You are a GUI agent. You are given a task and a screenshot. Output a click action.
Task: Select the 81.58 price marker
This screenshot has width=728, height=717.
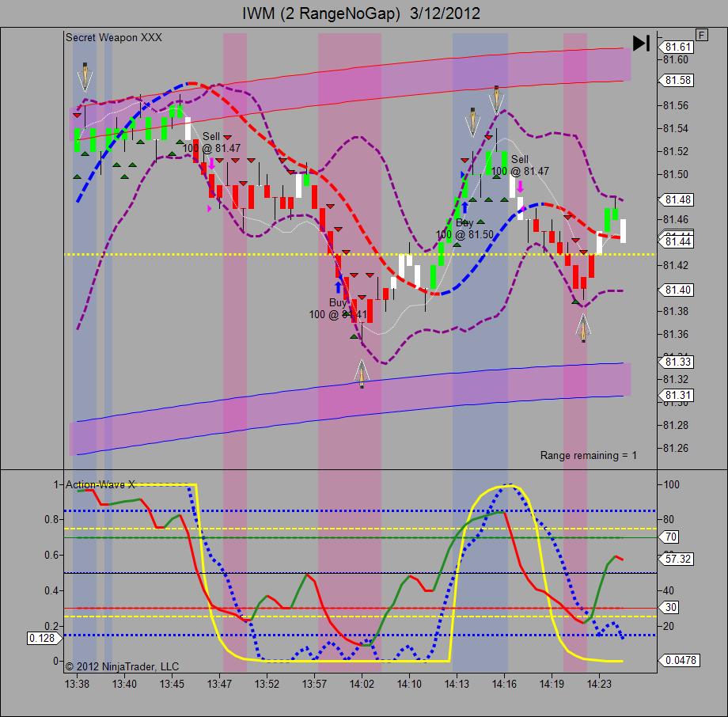tap(677, 81)
